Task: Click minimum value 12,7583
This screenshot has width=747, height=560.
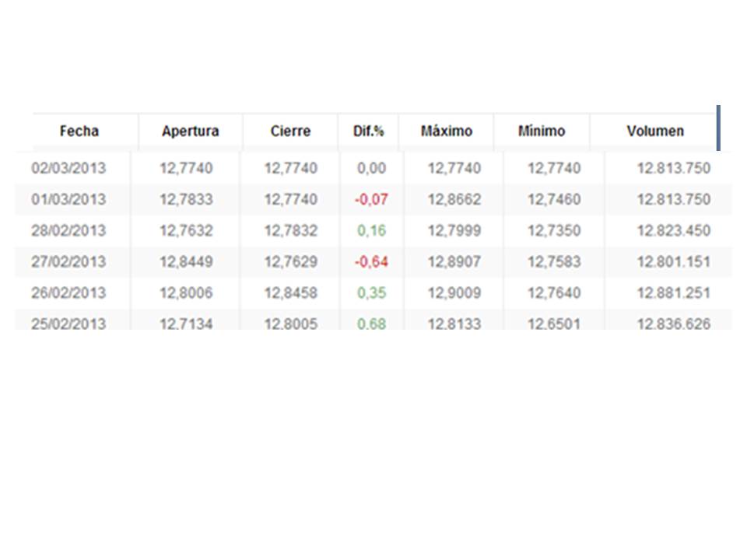Action: (554, 261)
